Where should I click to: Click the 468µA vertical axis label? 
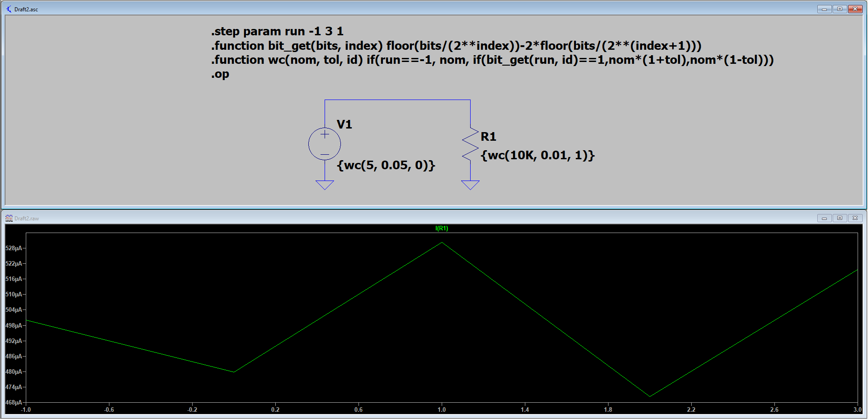14,402
